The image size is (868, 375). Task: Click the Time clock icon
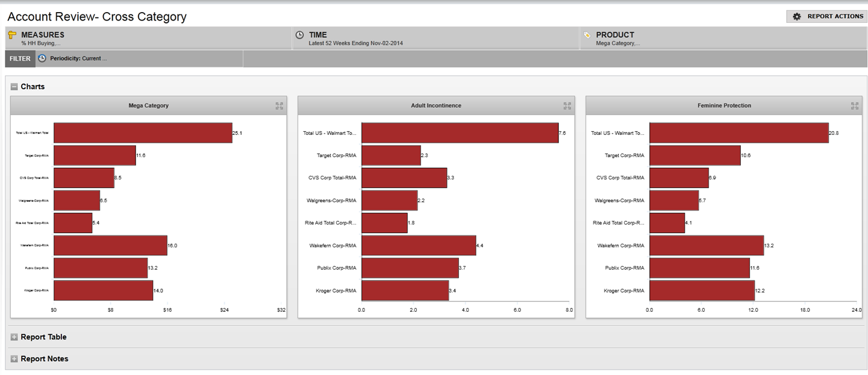tap(299, 35)
